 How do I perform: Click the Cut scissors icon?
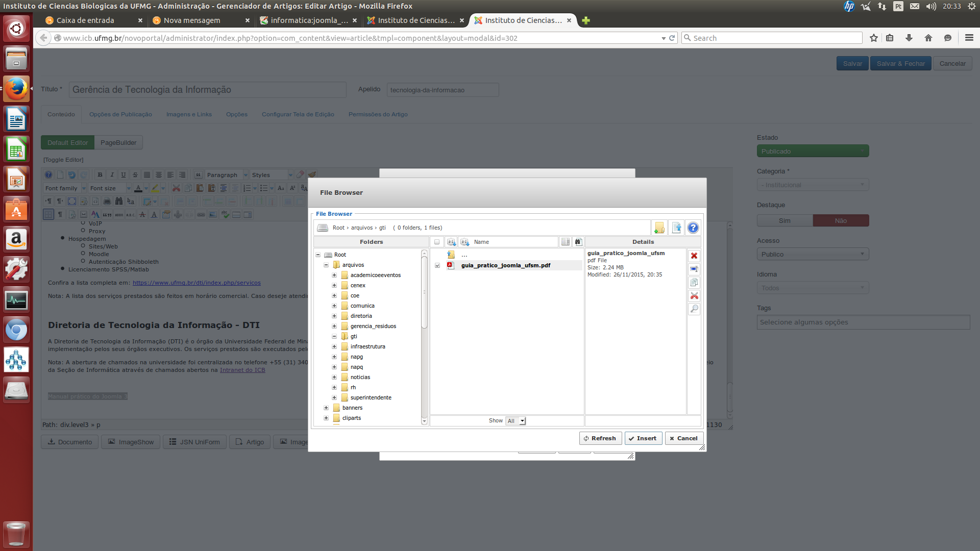(x=694, y=296)
